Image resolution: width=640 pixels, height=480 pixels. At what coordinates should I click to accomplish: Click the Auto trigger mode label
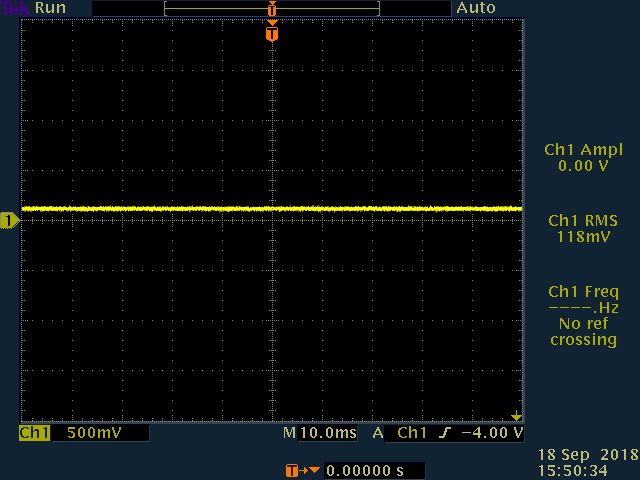click(476, 8)
